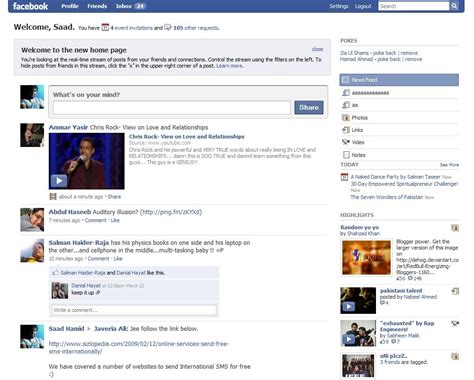474x380 pixels.
Task: Click the Facebook logo
Action: click(30, 6)
